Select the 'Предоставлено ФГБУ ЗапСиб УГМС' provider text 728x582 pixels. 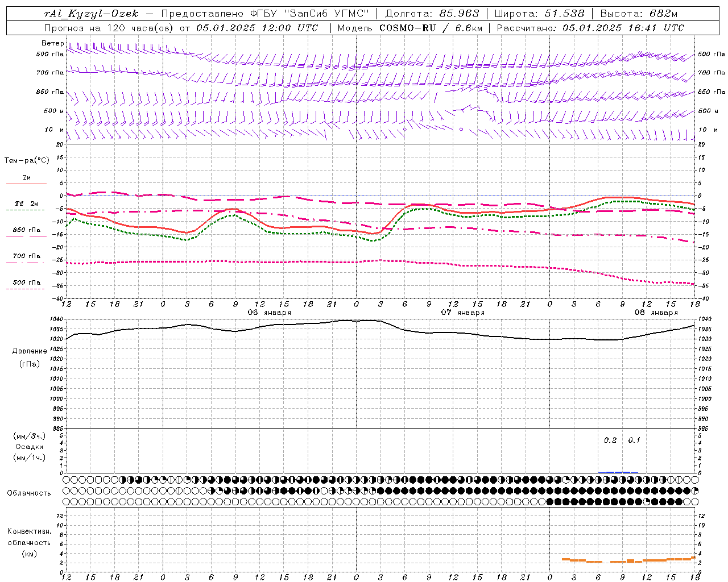tap(264, 14)
